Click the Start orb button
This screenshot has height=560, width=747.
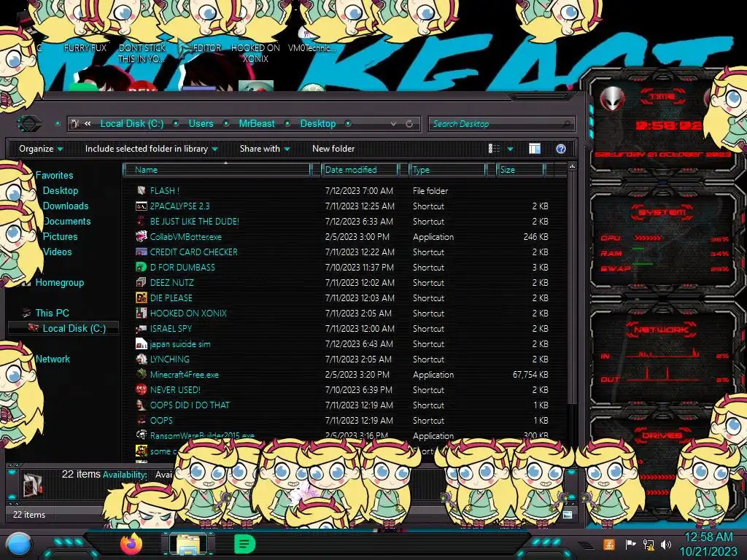click(19, 545)
